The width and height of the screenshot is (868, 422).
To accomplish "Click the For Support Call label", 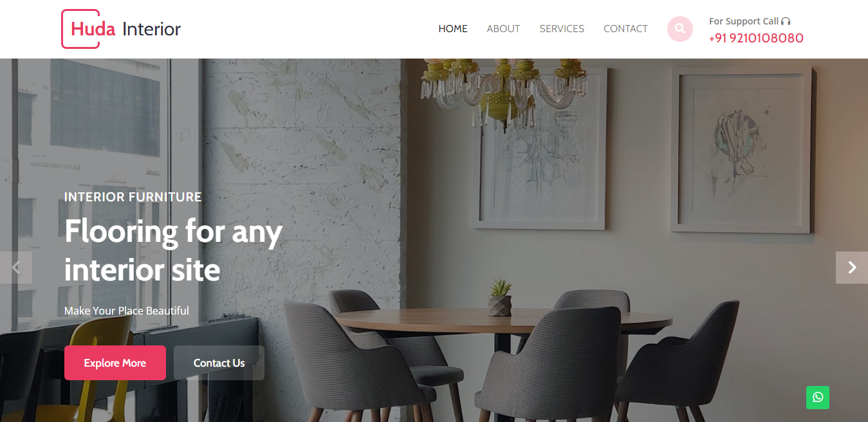I will [744, 21].
